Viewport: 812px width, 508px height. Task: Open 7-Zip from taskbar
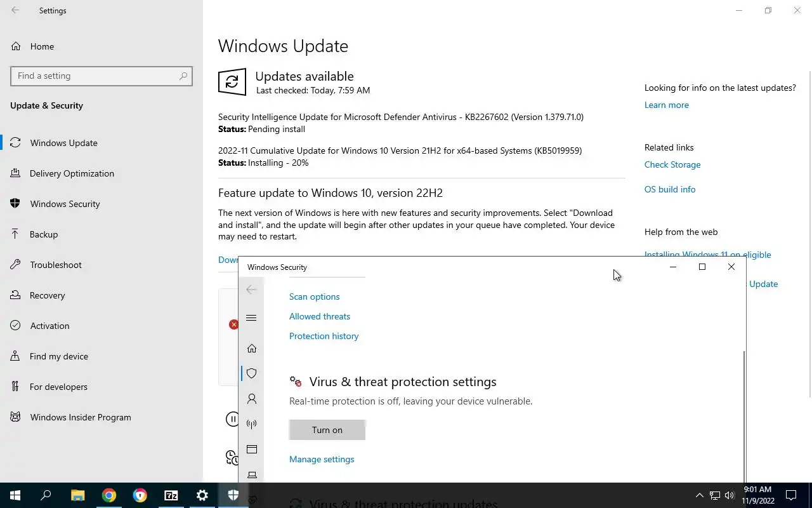(171, 495)
